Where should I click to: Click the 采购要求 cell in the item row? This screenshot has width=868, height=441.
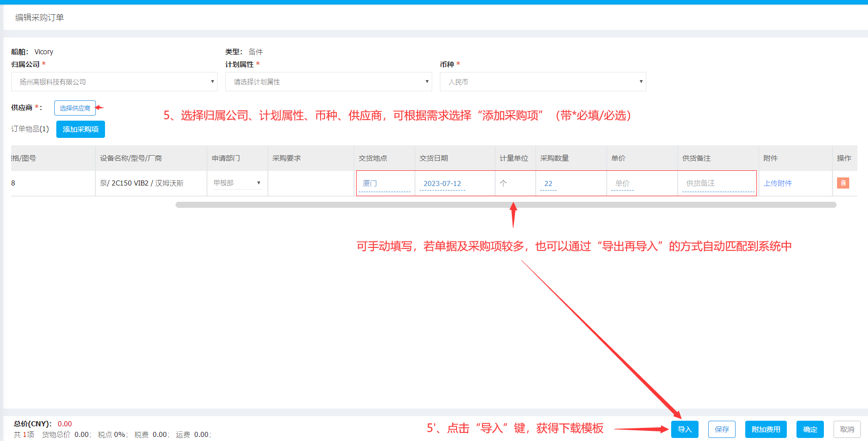click(311, 183)
